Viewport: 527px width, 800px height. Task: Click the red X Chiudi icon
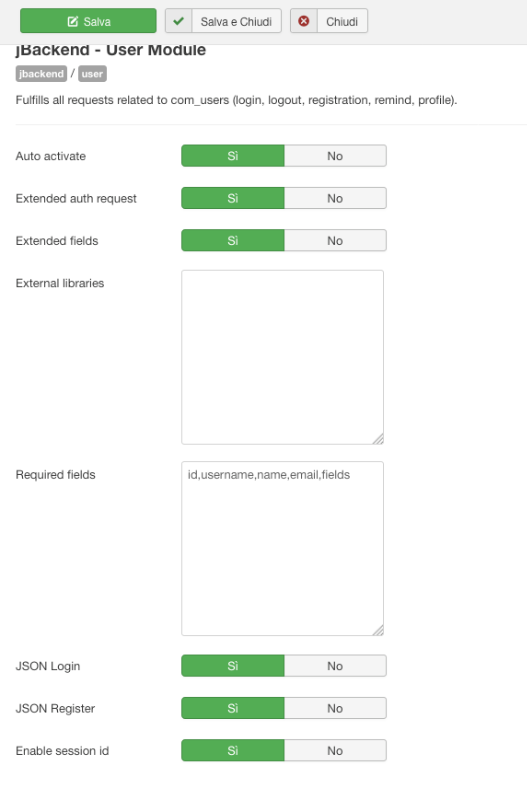(304, 21)
